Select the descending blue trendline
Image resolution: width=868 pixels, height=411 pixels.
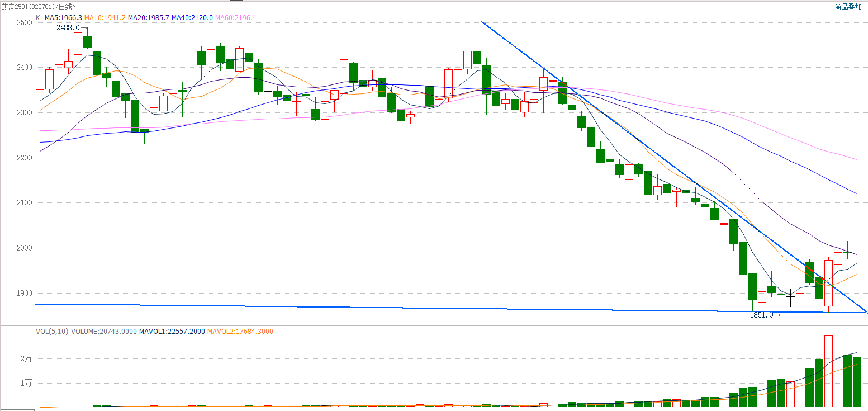tap(673, 167)
